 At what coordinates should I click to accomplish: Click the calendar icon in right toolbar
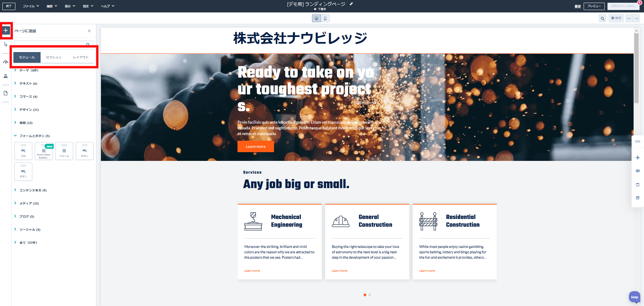click(638, 198)
